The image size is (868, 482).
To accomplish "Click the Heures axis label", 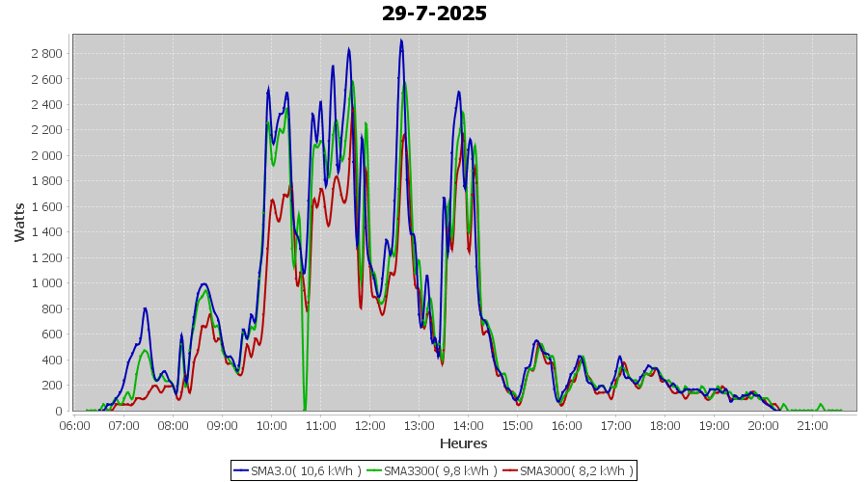I will pos(463,443).
